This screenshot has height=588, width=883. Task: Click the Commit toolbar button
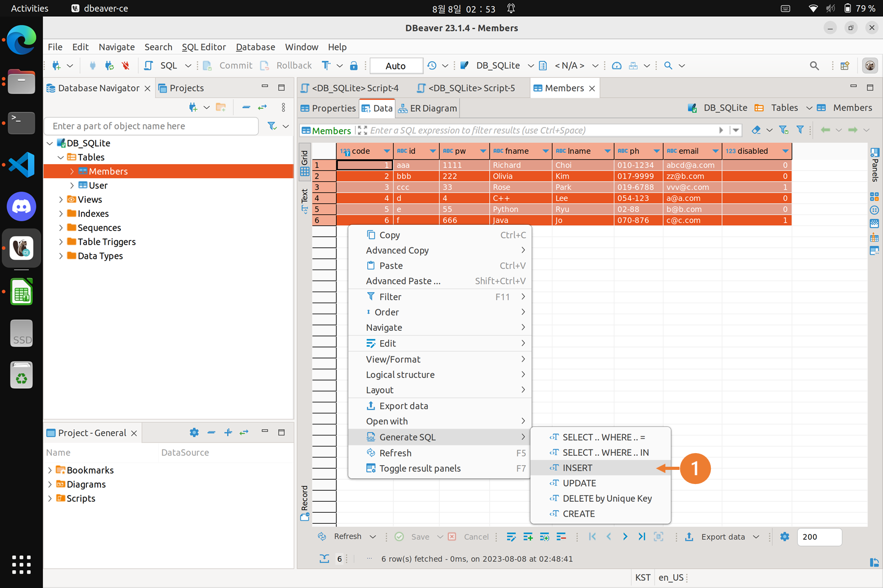tap(228, 65)
